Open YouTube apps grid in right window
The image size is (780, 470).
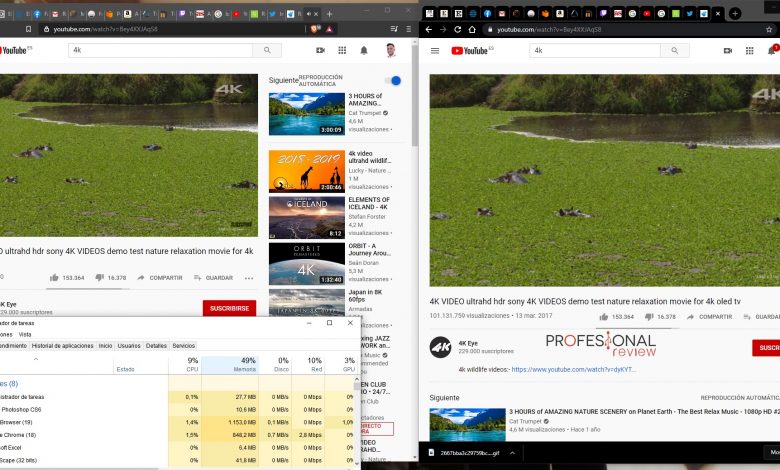(x=750, y=51)
